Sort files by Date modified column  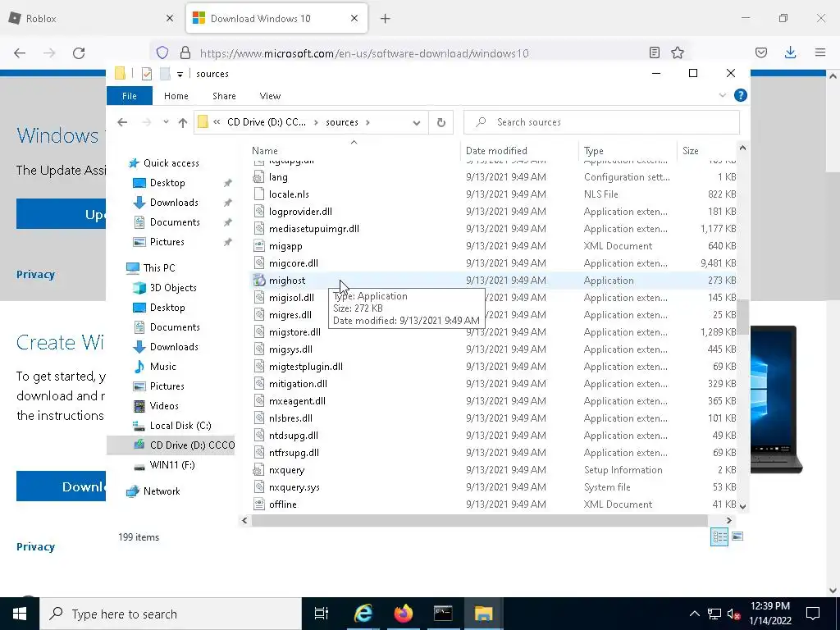[x=519, y=151]
